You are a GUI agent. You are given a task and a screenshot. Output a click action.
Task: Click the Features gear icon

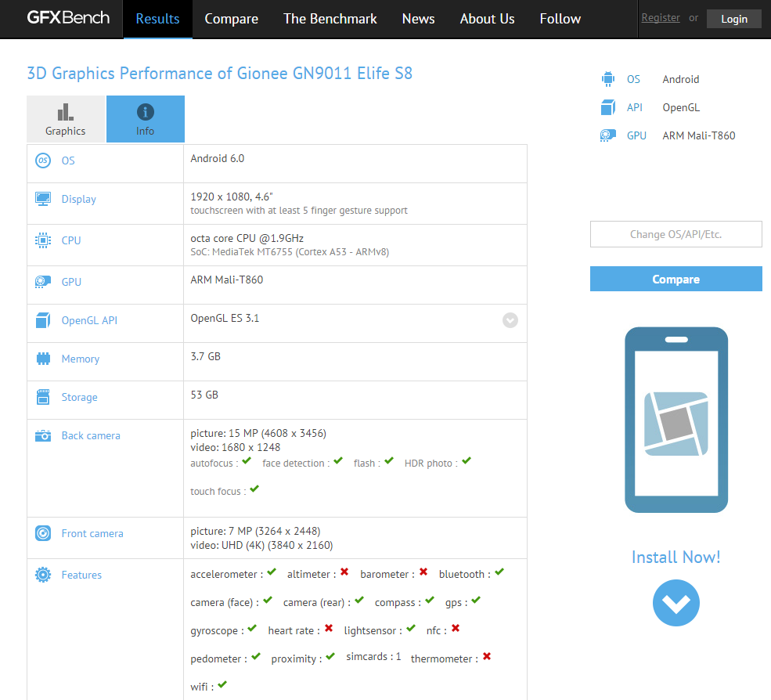(43, 575)
